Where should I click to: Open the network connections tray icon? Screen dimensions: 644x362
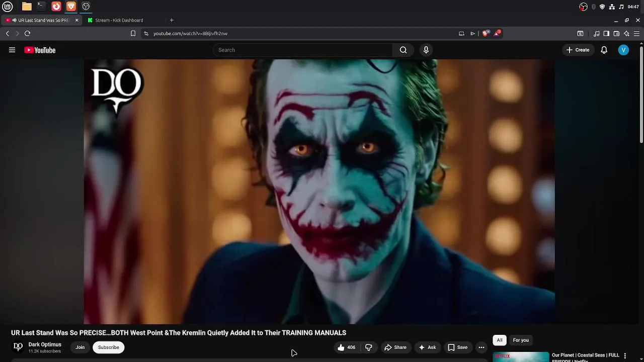pyautogui.click(x=612, y=7)
